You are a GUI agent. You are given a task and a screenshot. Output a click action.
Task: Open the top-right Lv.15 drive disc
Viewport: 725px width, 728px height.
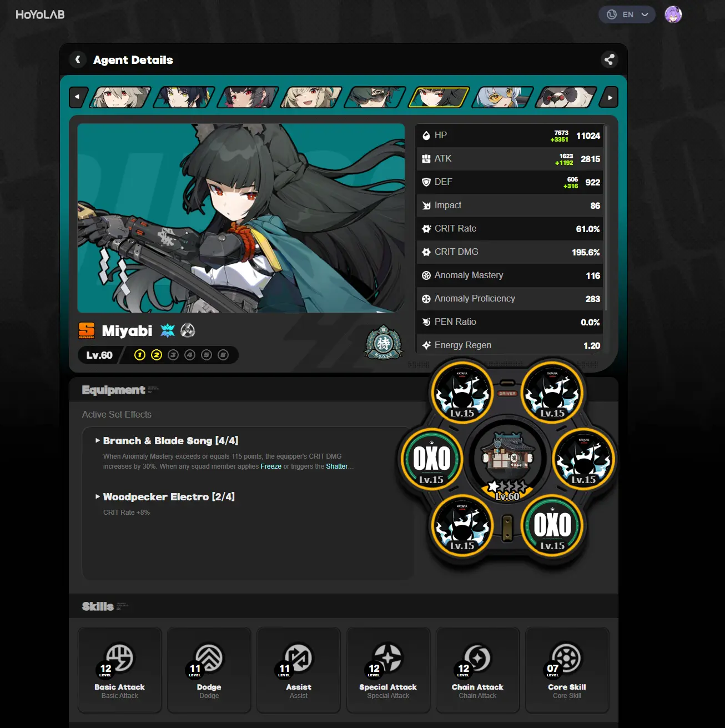(552, 392)
